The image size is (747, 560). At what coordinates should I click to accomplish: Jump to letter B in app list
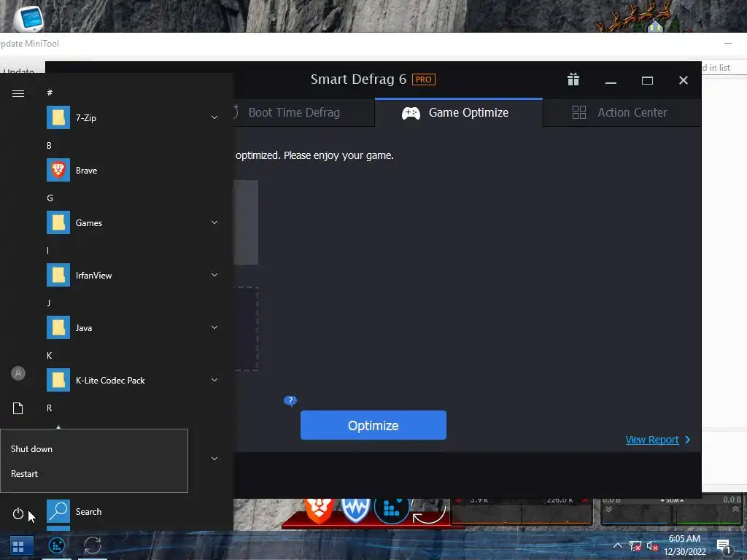point(49,146)
